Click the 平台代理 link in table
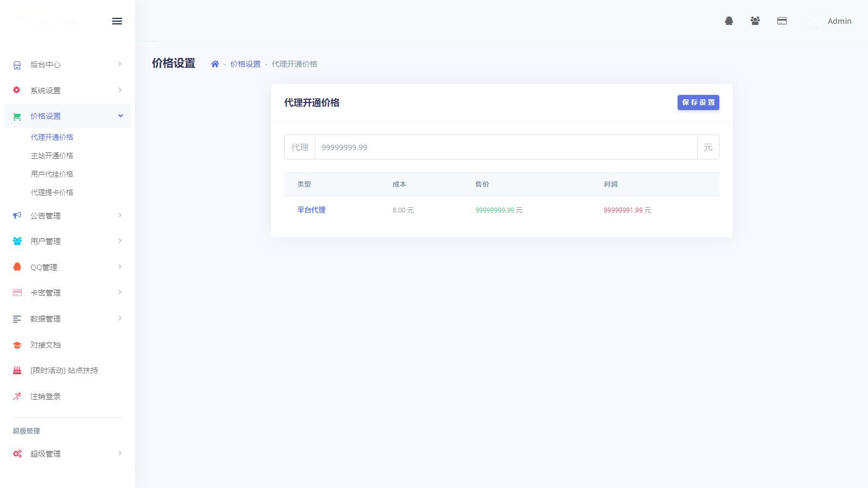 pyautogui.click(x=311, y=210)
